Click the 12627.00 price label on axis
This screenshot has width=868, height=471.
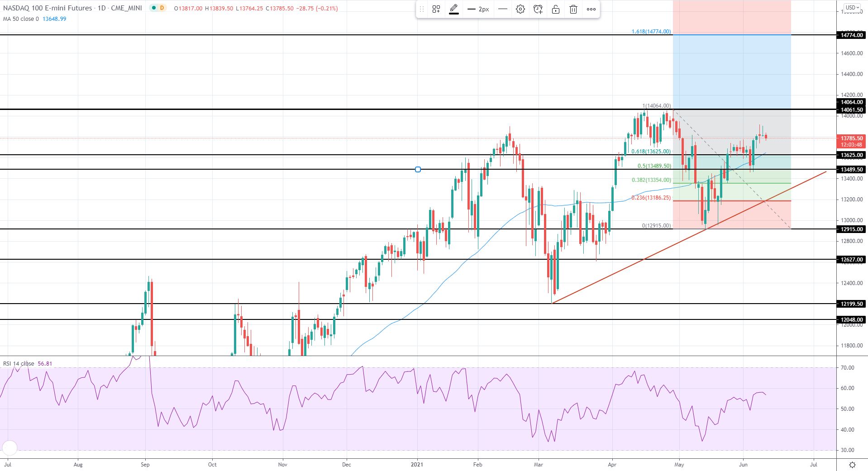point(852,260)
